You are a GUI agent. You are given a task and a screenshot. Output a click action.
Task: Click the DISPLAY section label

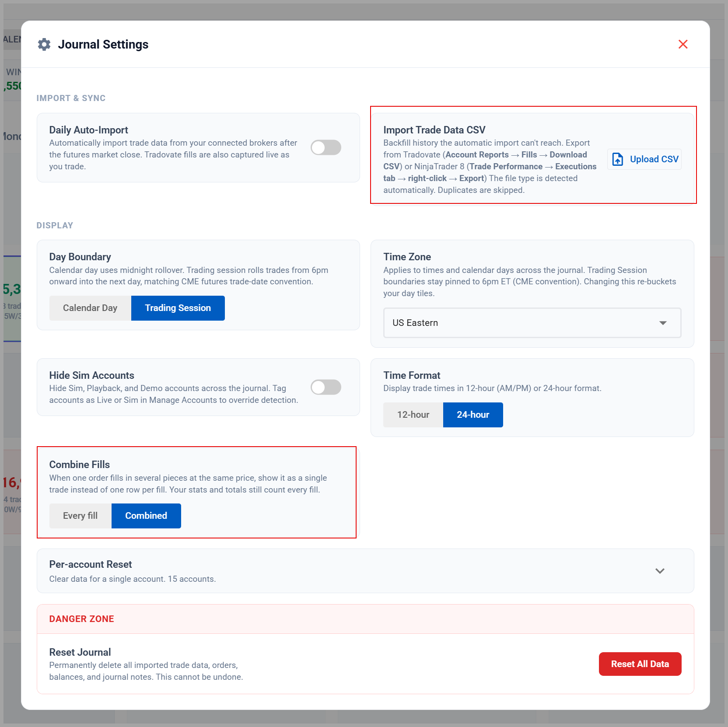(x=55, y=225)
